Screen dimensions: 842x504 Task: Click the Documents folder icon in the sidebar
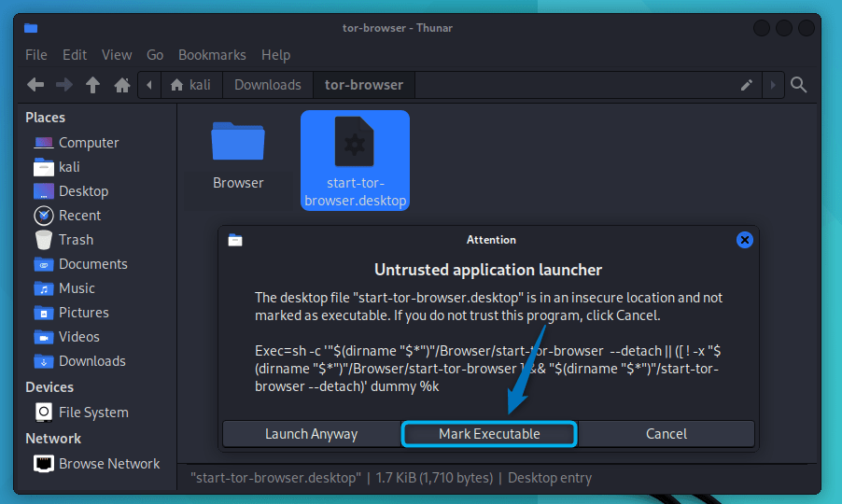point(44,264)
